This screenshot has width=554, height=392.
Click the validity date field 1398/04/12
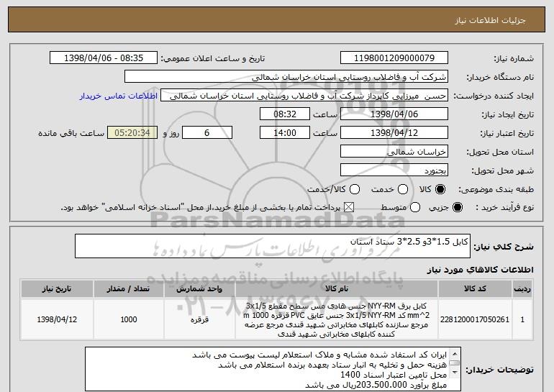394,132
